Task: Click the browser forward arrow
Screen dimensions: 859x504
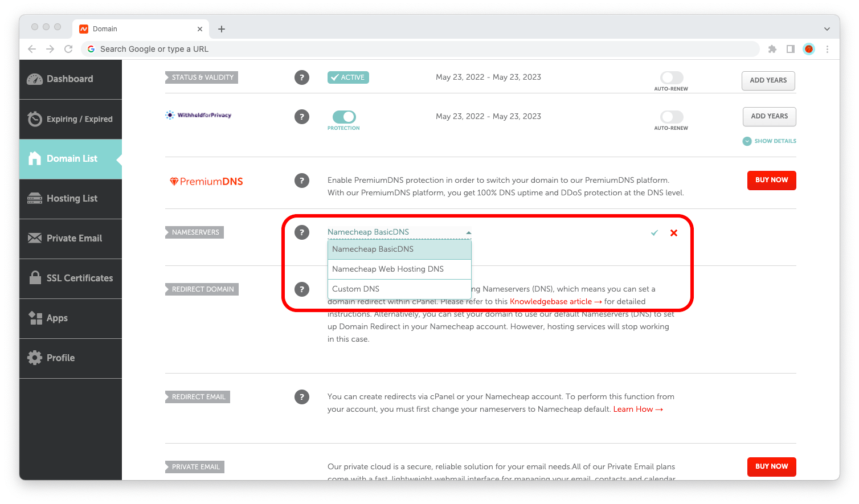Action: pyautogui.click(x=50, y=49)
